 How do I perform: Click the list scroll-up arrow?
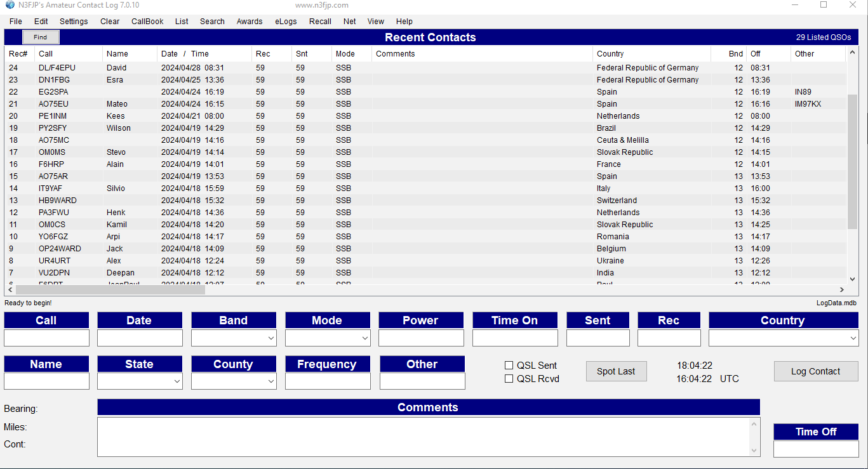tap(853, 53)
